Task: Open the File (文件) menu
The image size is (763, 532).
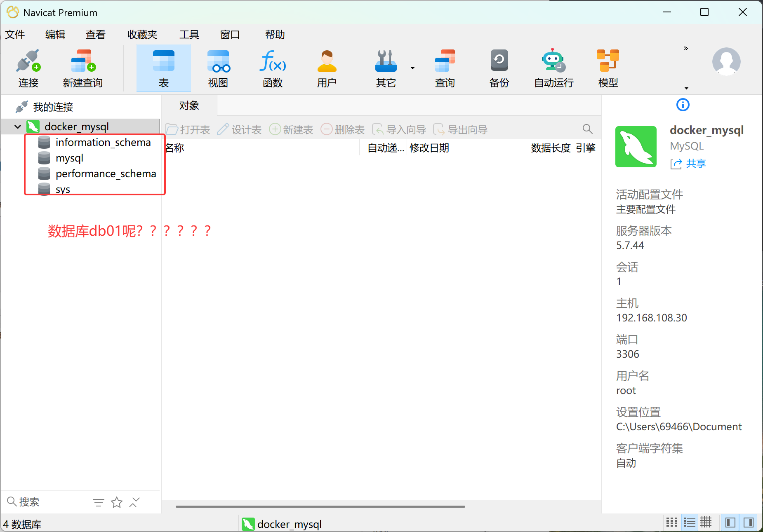Action: click(15, 35)
